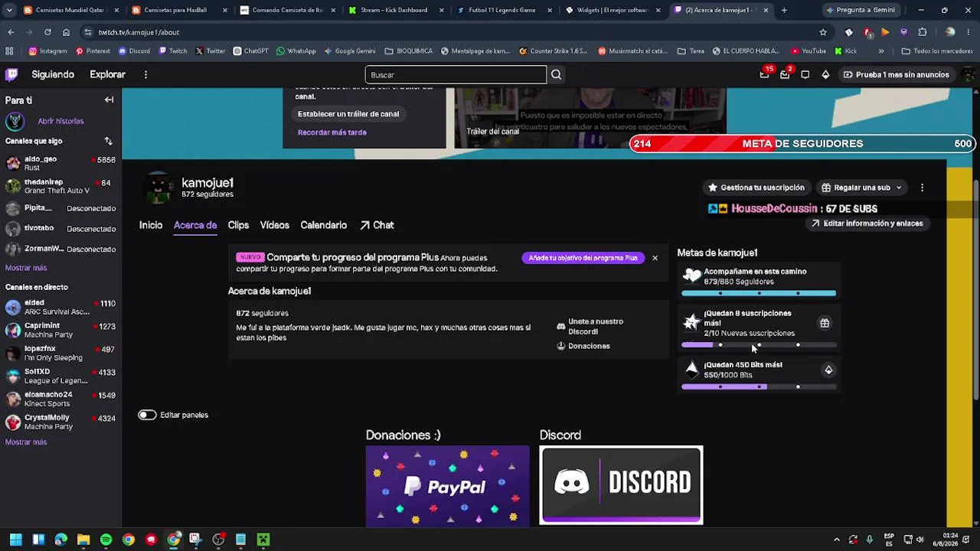Open the Abrir historias icon
The image size is (980, 551).
tap(14, 121)
